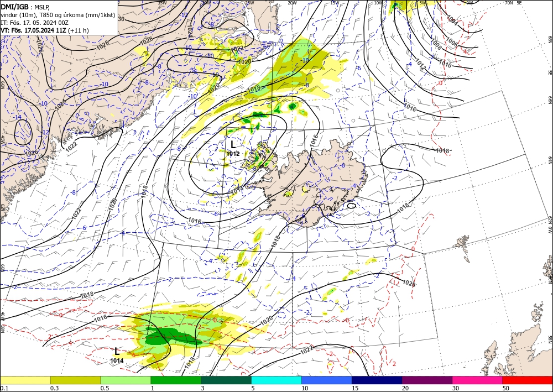
Task: Click the legend value '50'
Action: pos(506,388)
